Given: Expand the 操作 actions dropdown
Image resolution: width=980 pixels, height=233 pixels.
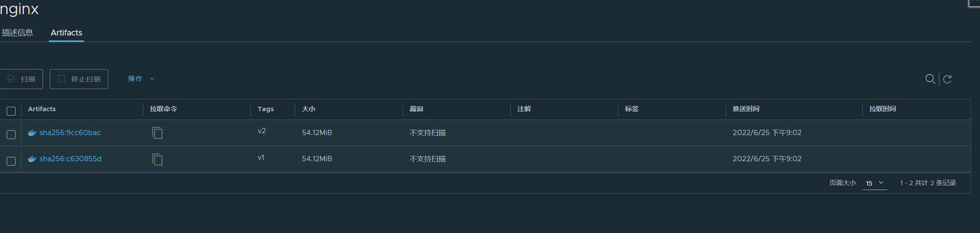Looking at the screenshot, I should (x=141, y=79).
